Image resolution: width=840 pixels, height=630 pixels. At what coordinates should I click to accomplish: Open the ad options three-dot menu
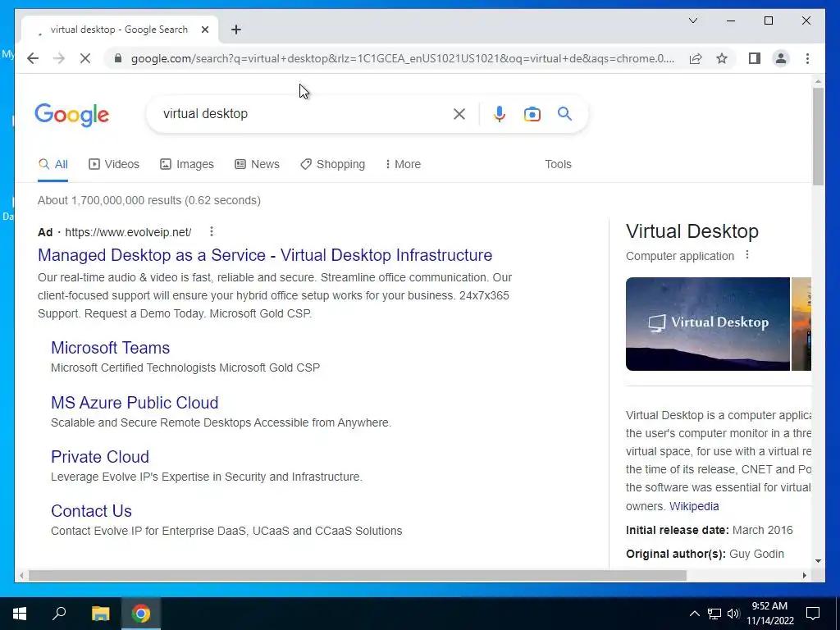212,231
